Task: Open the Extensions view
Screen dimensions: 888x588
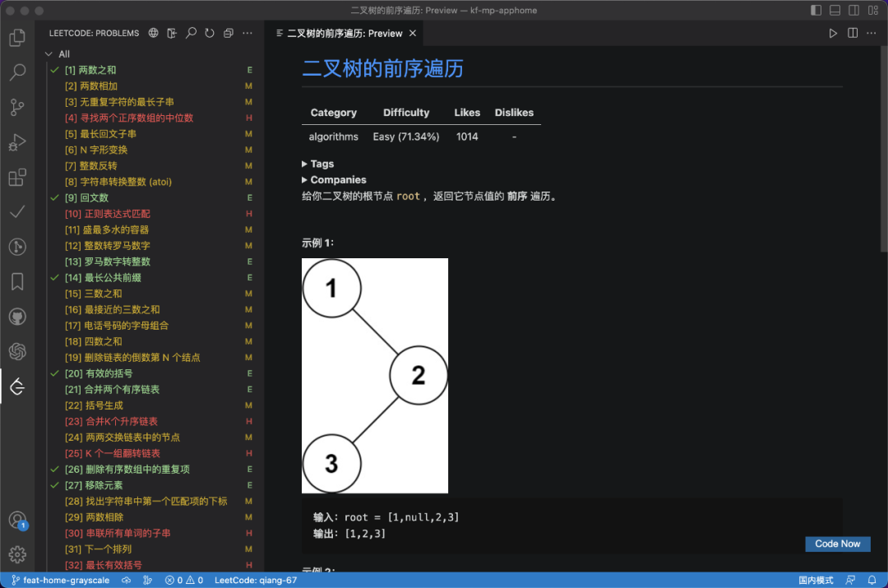Action: 17,178
